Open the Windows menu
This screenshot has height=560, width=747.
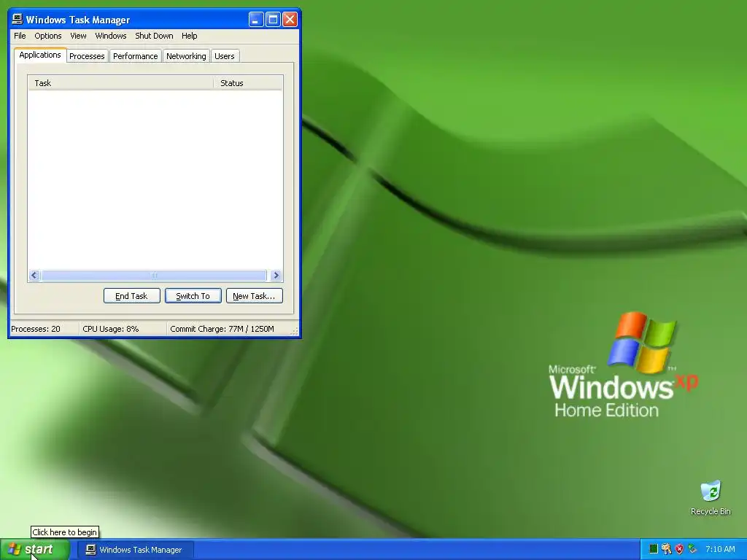point(111,36)
